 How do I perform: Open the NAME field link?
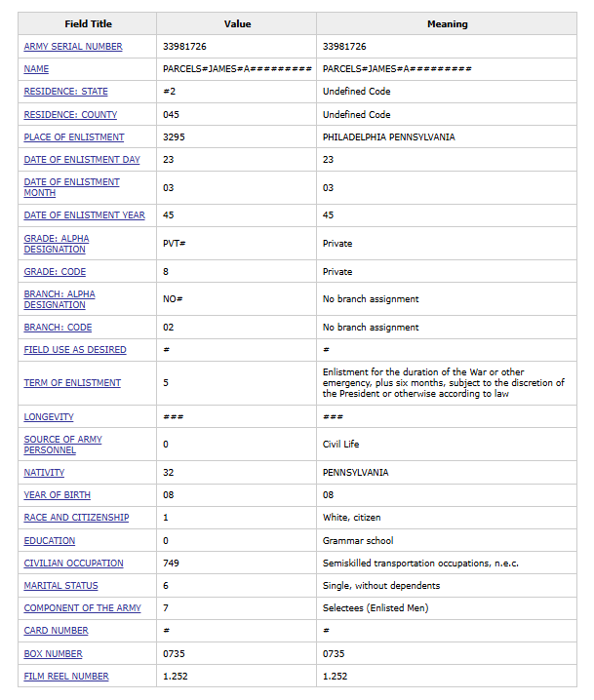click(x=36, y=69)
